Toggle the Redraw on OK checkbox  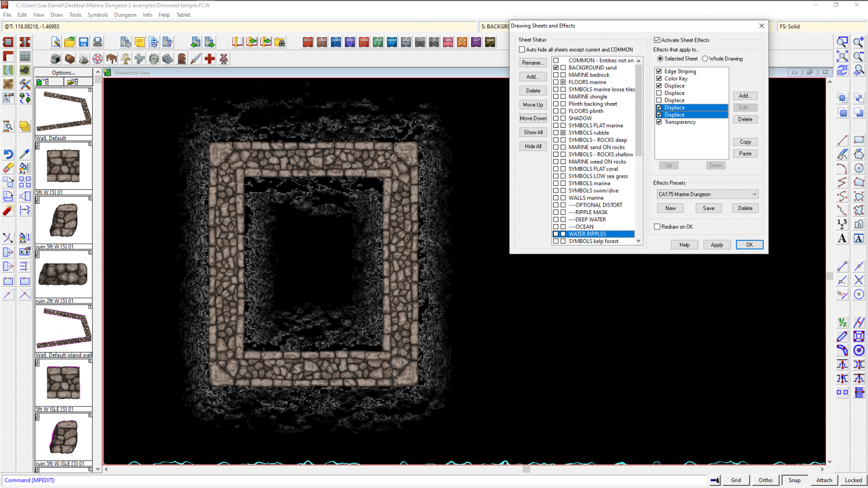(657, 227)
